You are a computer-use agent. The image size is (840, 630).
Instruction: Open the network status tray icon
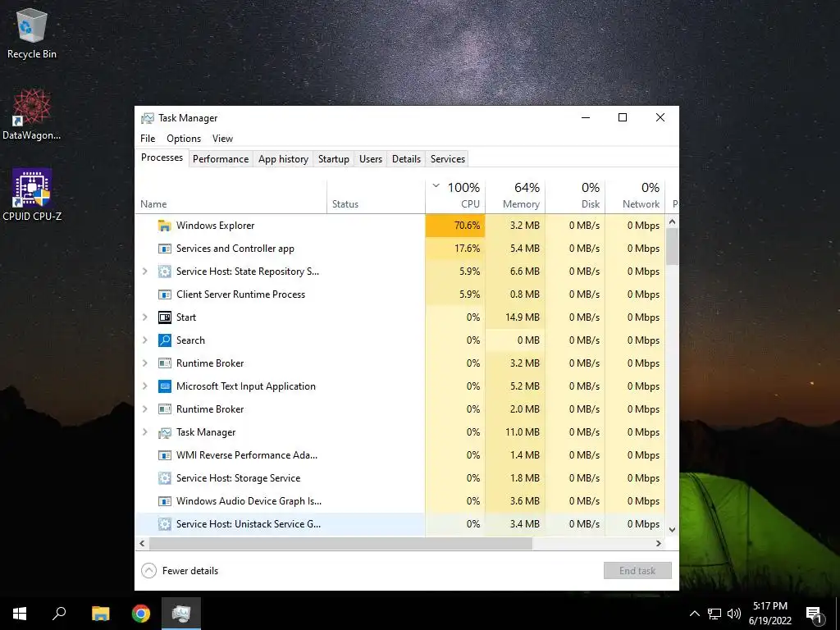(x=714, y=614)
